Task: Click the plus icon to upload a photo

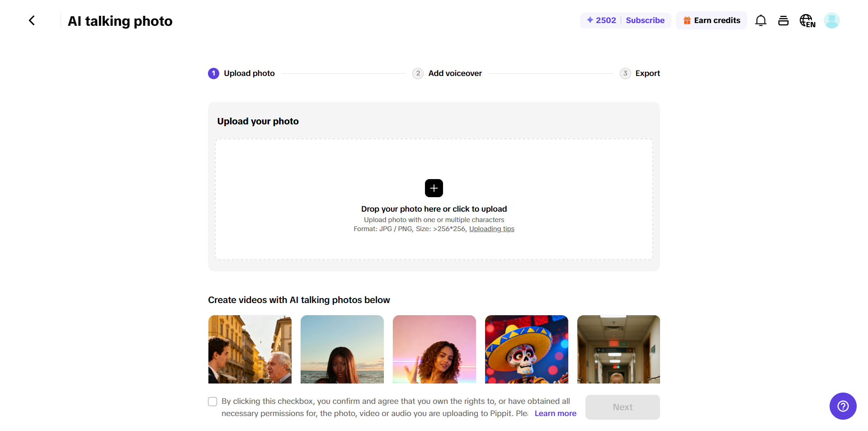Action: pos(434,188)
